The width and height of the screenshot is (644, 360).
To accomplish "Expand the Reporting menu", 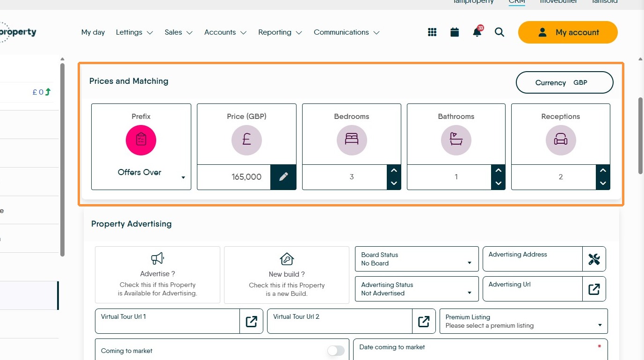I will point(280,32).
